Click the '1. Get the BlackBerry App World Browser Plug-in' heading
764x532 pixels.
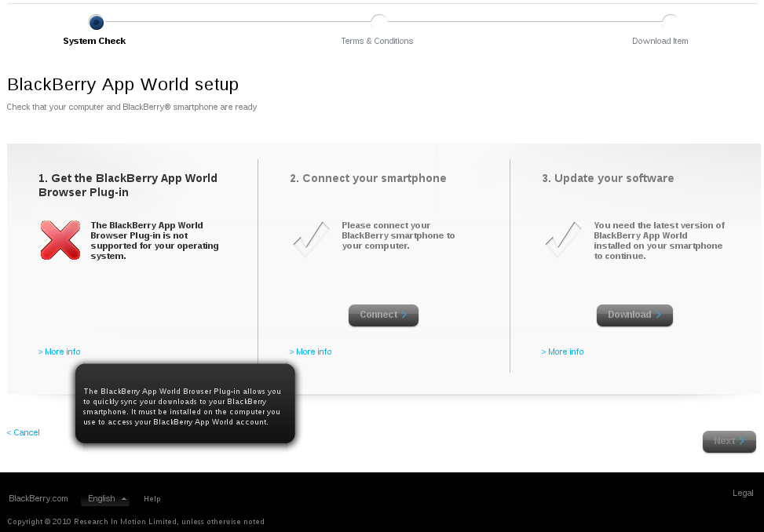click(128, 185)
